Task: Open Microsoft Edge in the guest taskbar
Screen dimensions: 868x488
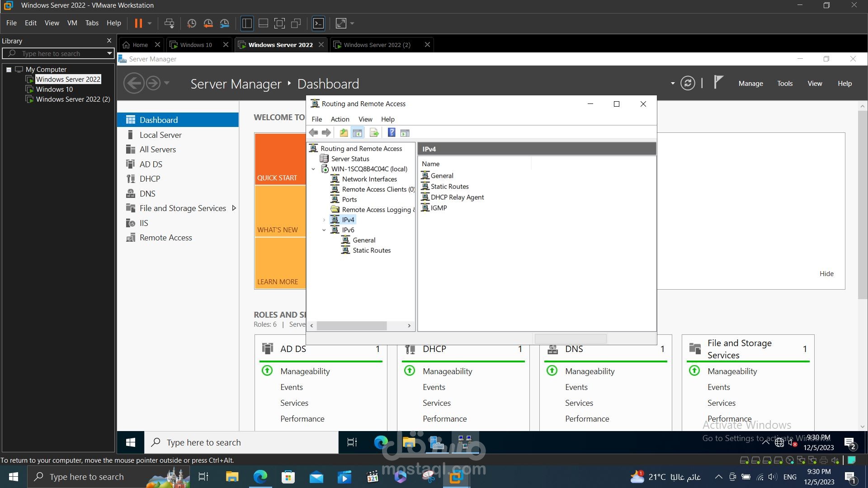Action: click(381, 442)
